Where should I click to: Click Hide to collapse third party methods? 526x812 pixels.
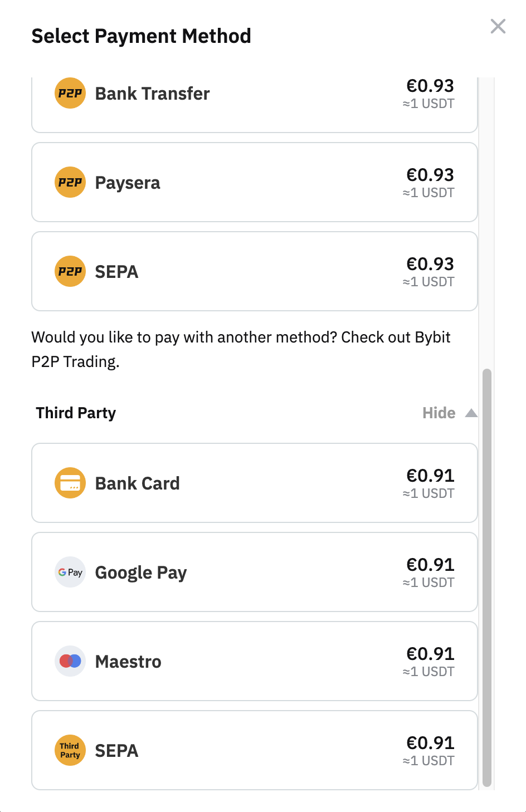click(439, 413)
